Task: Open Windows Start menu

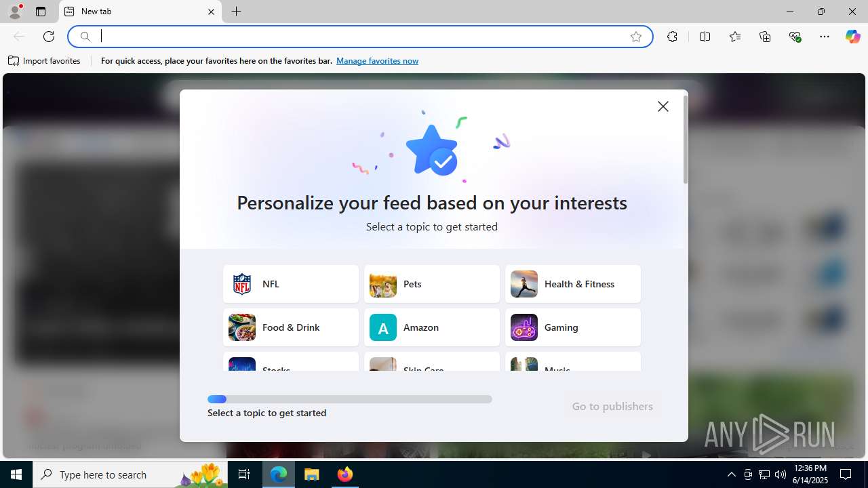Action: click(x=16, y=474)
